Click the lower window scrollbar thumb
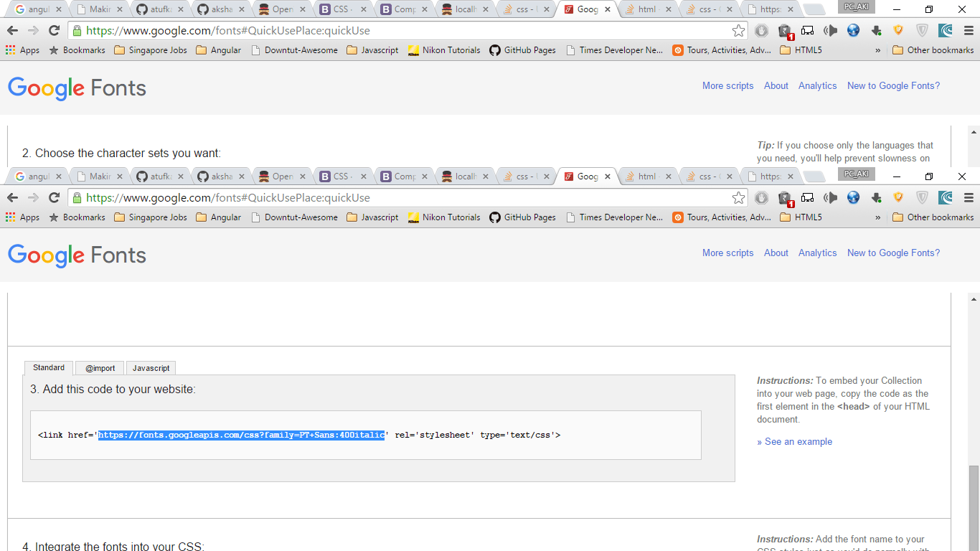The image size is (980, 551). [x=974, y=508]
